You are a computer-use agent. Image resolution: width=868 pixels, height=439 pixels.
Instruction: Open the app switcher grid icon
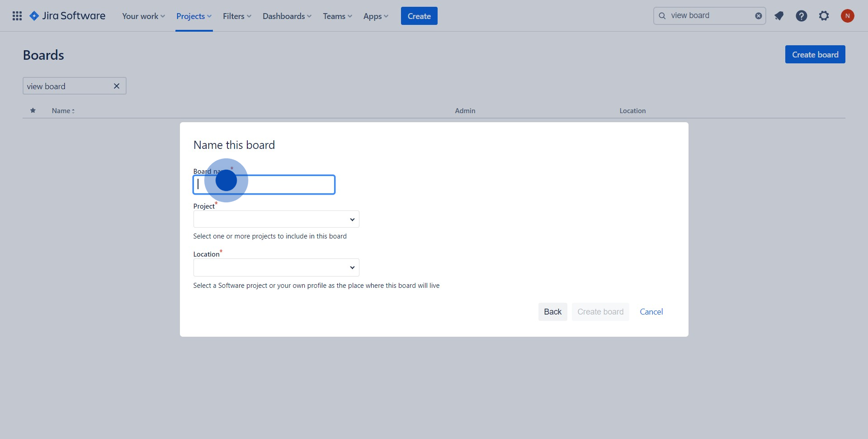(x=17, y=16)
